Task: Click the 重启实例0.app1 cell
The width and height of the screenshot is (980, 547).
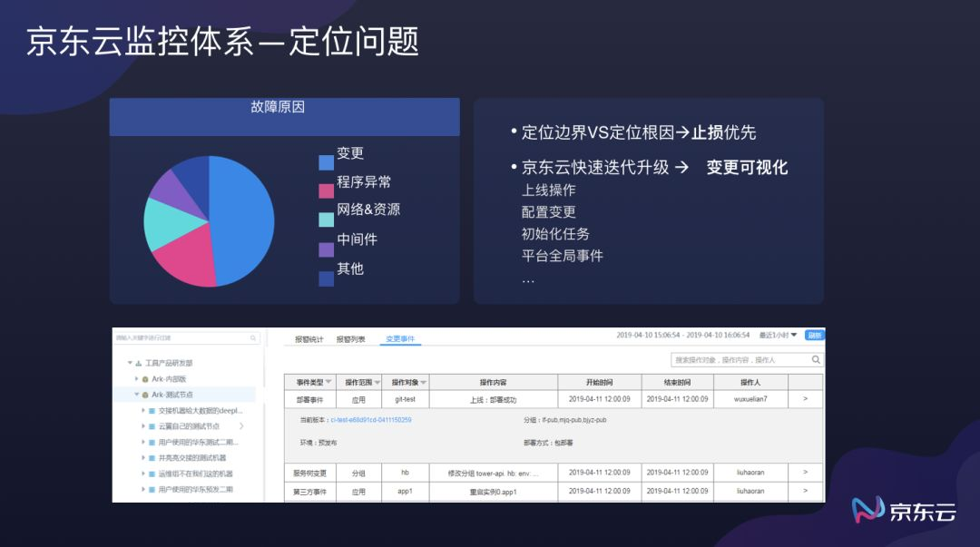Action: click(493, 492)
